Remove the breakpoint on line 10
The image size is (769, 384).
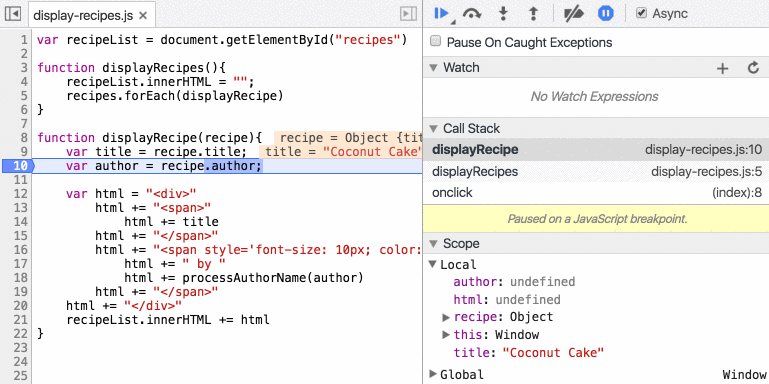(x=17, y=166)
